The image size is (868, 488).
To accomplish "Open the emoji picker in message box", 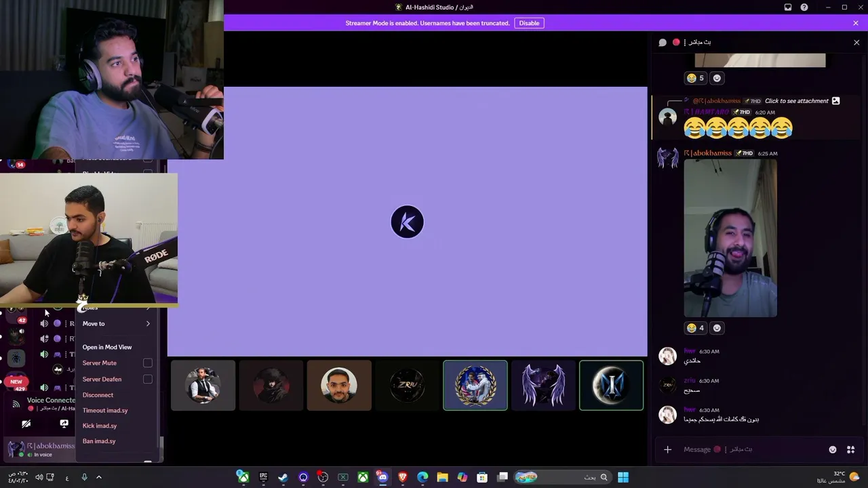I will [x=833, y=449].
